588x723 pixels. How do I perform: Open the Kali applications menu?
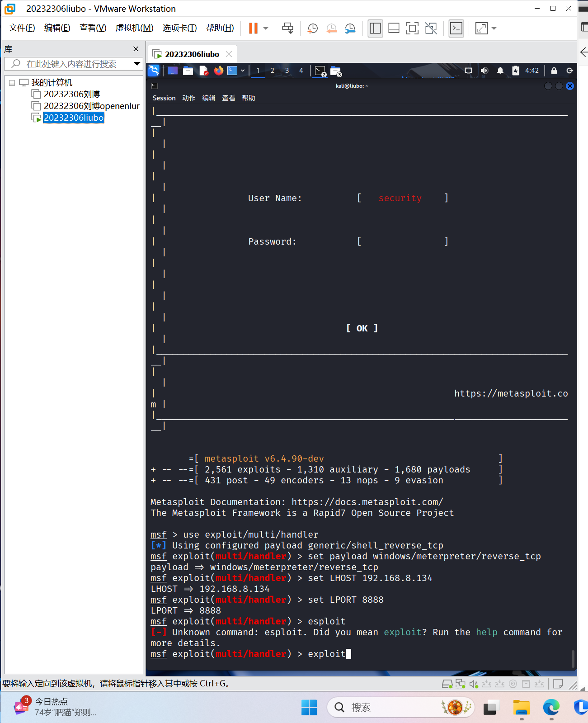coord(154,71)
